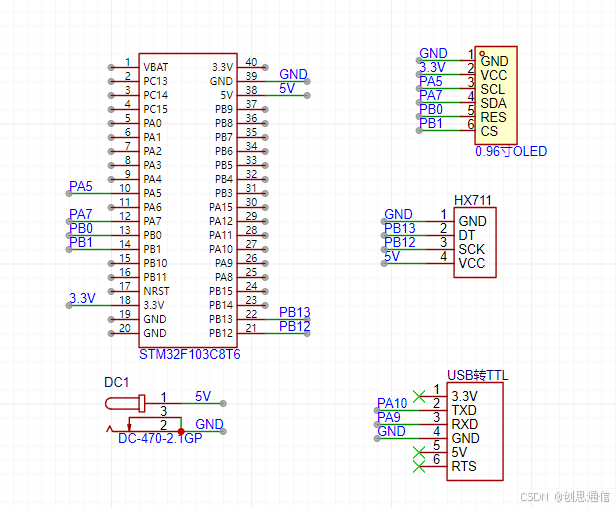This screenshot has width=616, height=508.
Task: Select the DC-470-2.1GP part name
Action: coord(160,438)
